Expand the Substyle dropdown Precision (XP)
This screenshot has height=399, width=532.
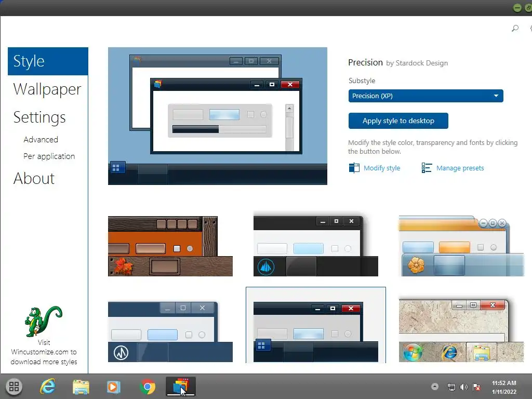(425, 96)
